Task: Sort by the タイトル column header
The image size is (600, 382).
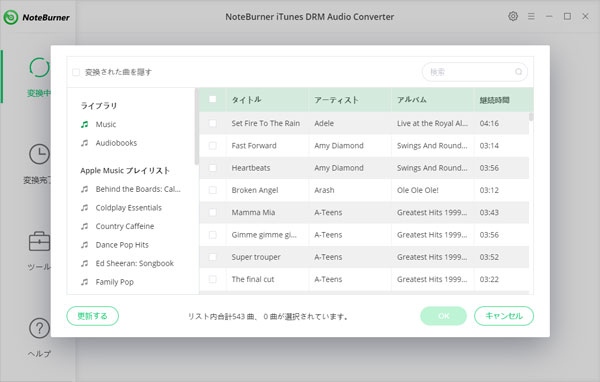Action: pyautogui.click(x=246, y=100)
